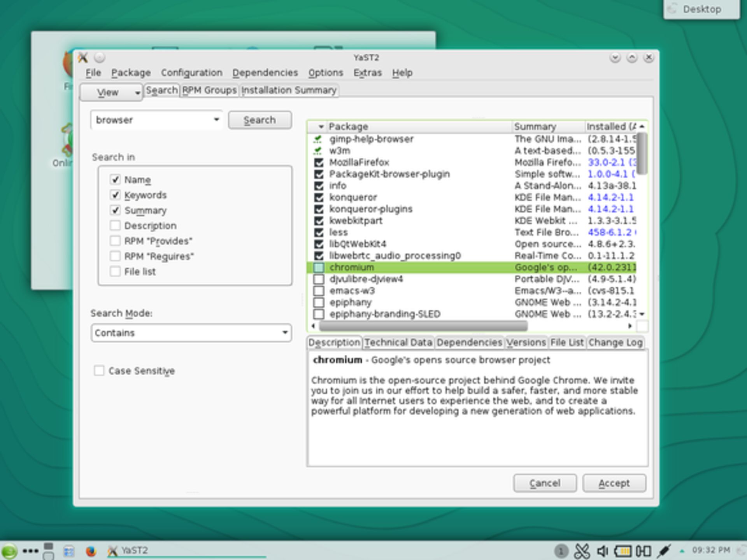
Task: Switch to the RPM Groups tab
Action: tap(209, 90)
